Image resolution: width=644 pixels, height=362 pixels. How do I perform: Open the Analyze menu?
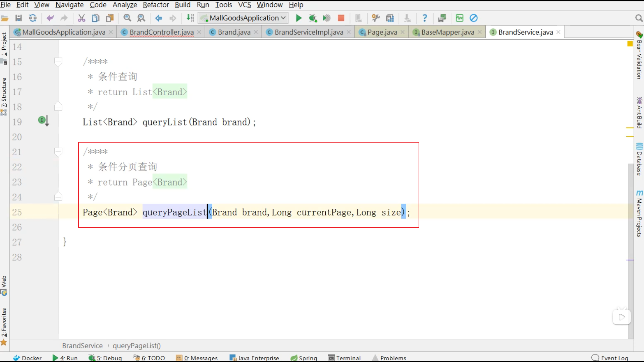(125, 5)
